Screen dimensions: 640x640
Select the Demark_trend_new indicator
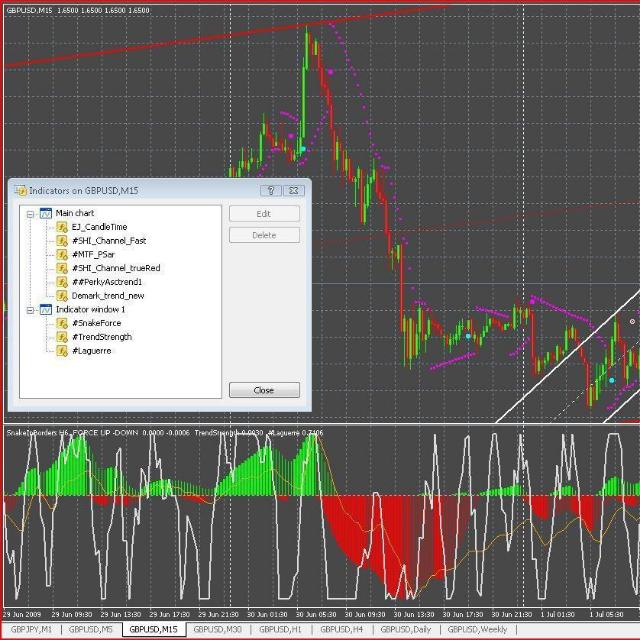[x=108, y=296]
